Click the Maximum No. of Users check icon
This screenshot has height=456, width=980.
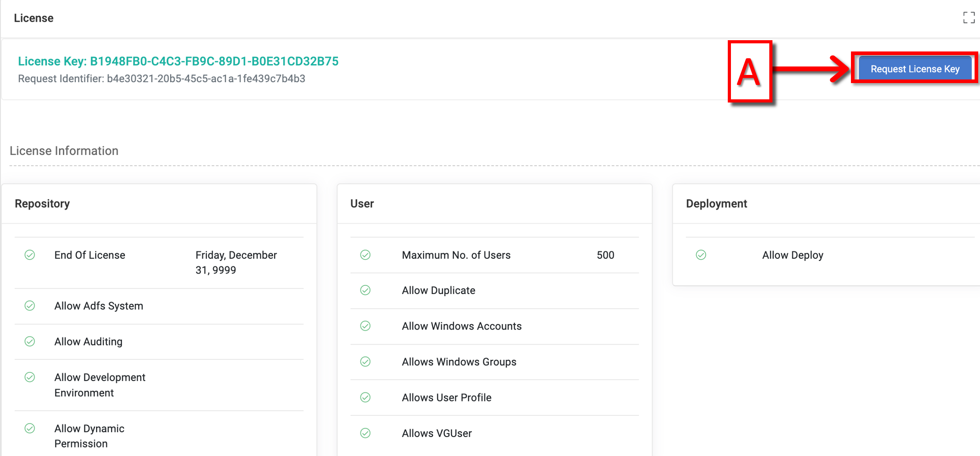(x=365, y=255)
